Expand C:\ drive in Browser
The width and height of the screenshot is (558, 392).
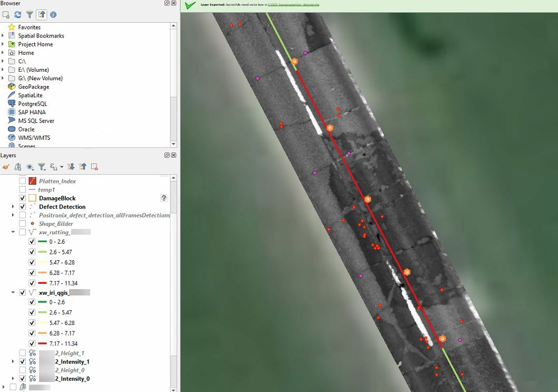(x=3, y=61)
